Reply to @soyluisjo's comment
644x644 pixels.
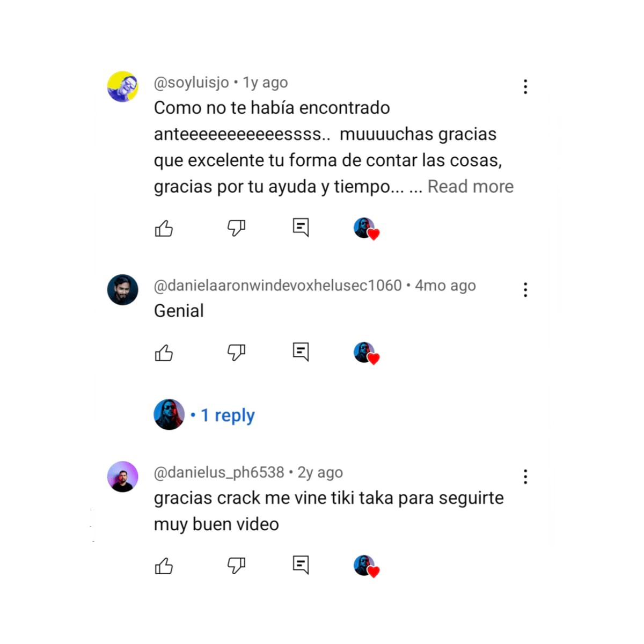coord(301,228)
